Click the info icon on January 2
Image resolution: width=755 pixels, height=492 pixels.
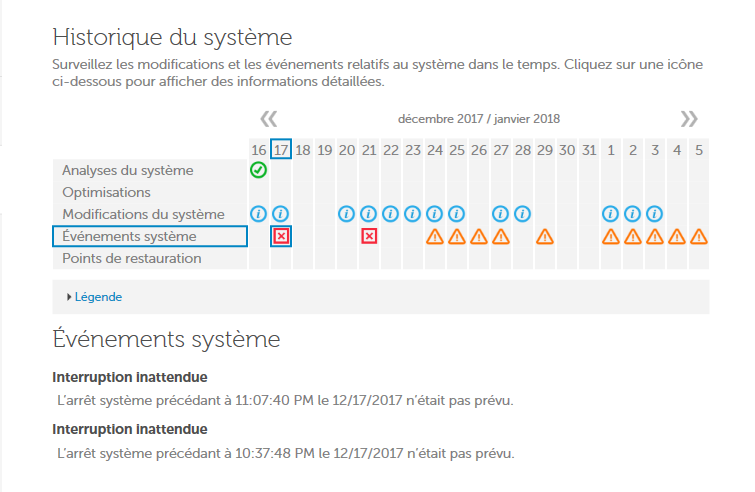click(633, 214)
